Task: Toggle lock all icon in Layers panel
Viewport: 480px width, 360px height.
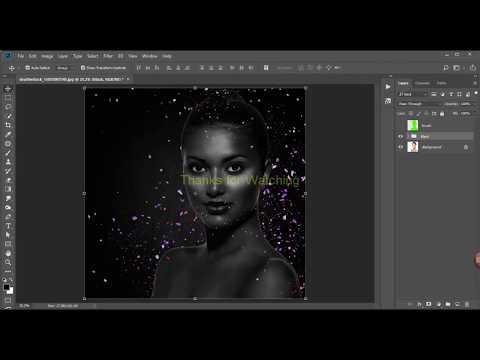Action: (x=442, y=114)
